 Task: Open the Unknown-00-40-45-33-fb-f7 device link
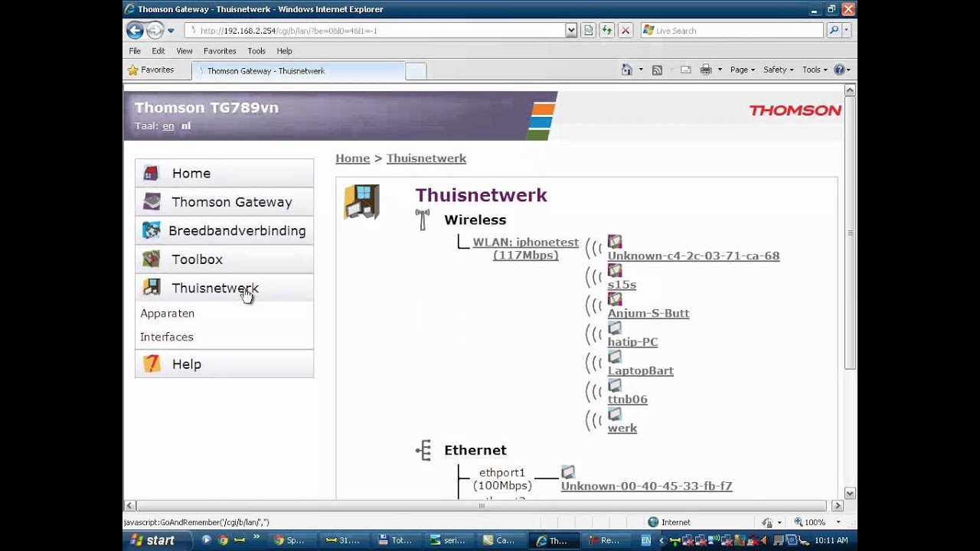tap(647, 486)
